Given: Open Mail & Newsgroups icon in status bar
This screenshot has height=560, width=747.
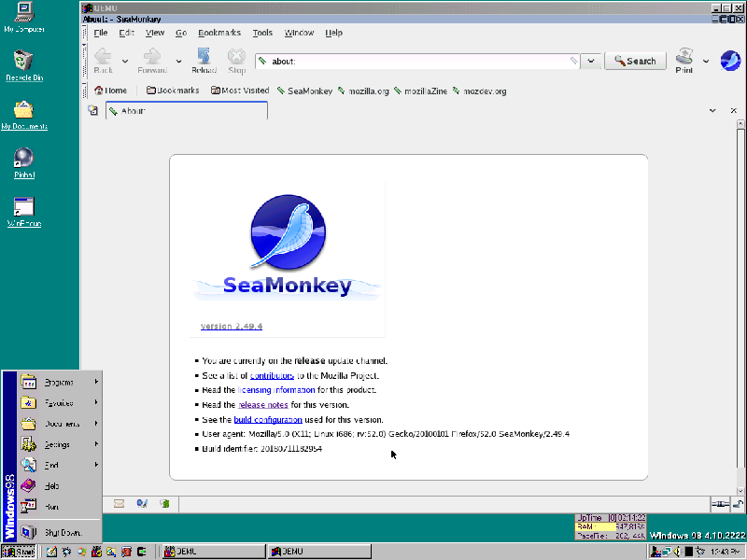Looking at the screenshot, I should [120, 503].
